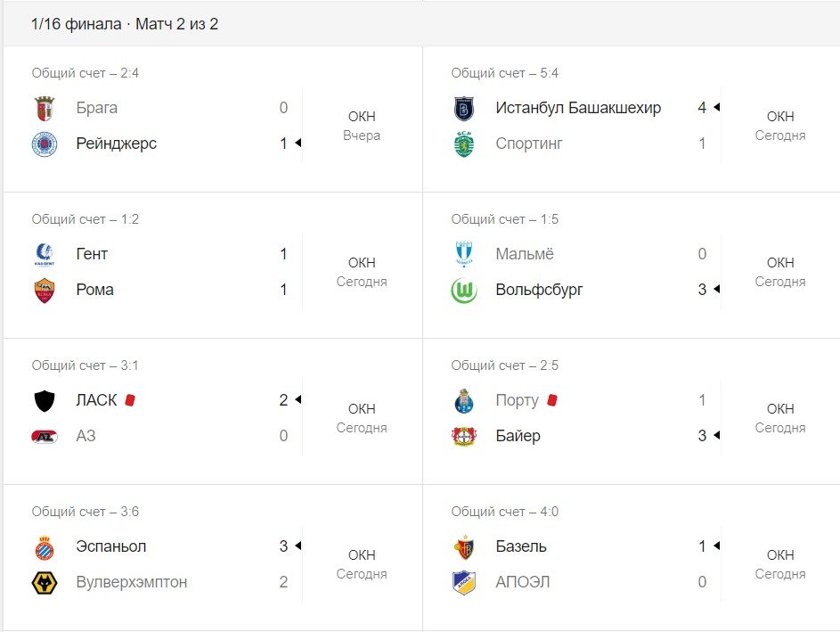Open the АЗ team name link

coord(86,436)
